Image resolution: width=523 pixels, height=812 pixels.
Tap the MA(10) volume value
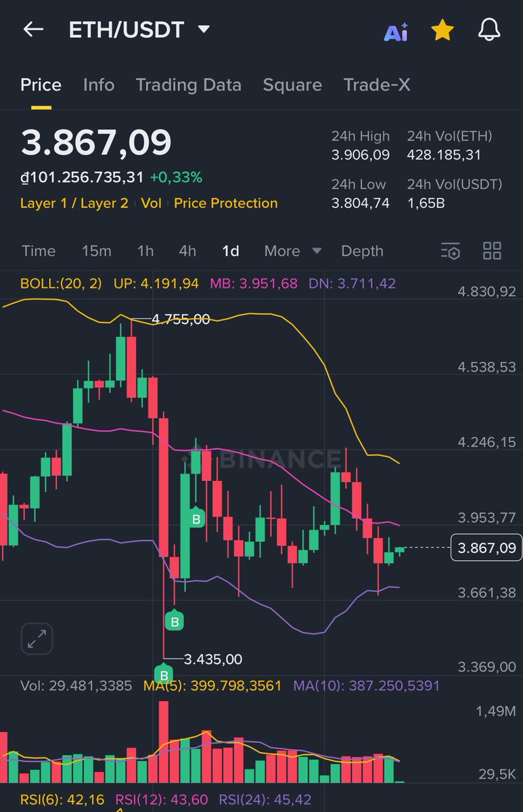pos(367,685)
